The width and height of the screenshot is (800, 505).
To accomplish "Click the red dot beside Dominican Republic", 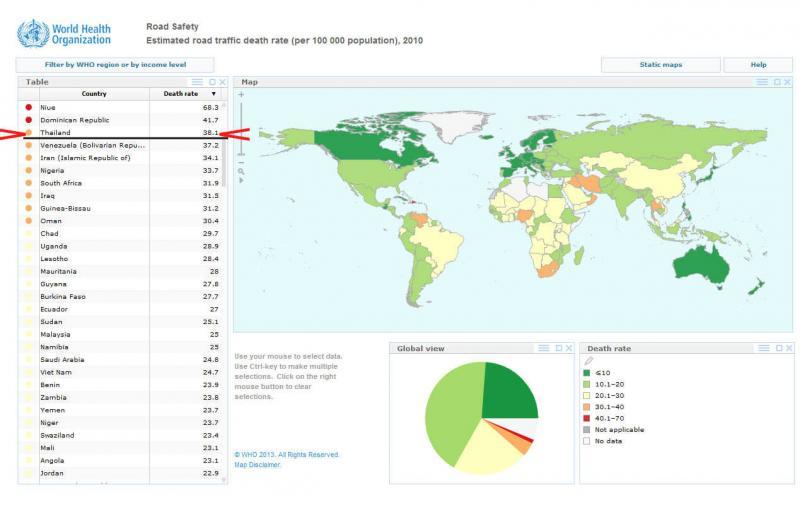I will pos(29,120).
